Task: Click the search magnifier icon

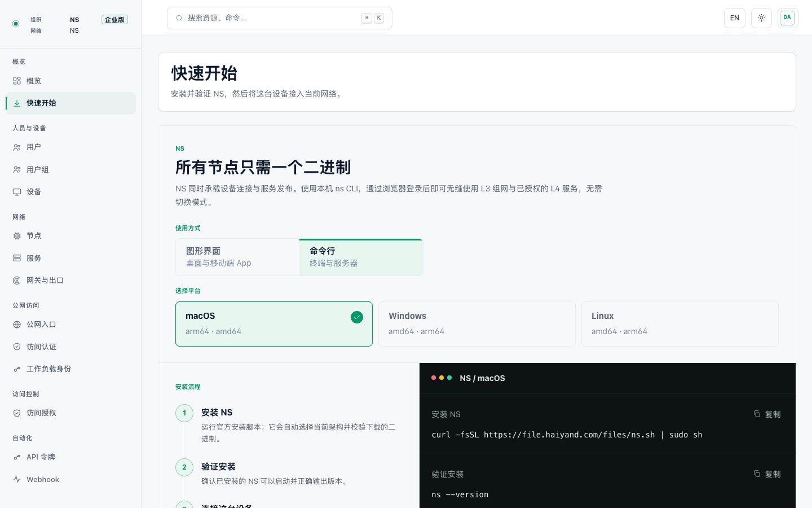Action: (179, 18)
